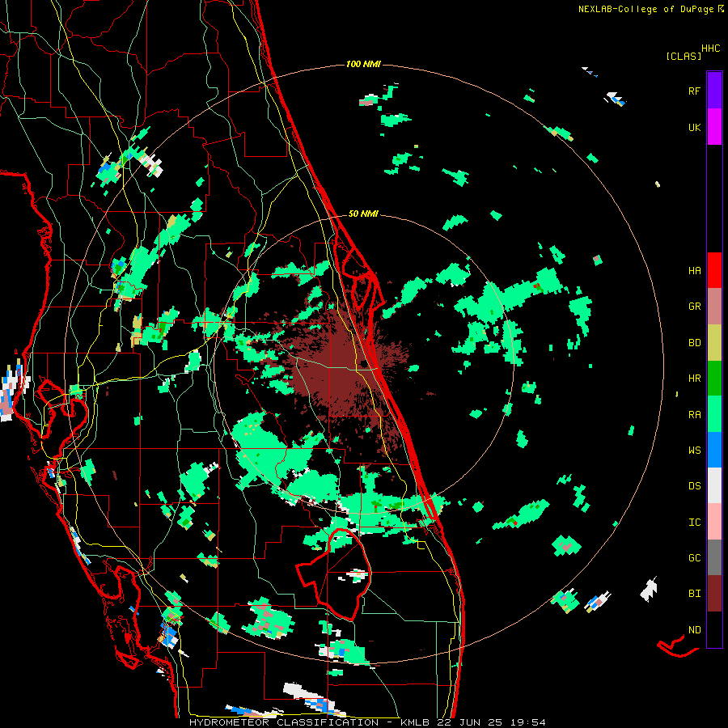Click the 'UK' legend label
The image size is (728, 728).
click(x=694, y=127)
